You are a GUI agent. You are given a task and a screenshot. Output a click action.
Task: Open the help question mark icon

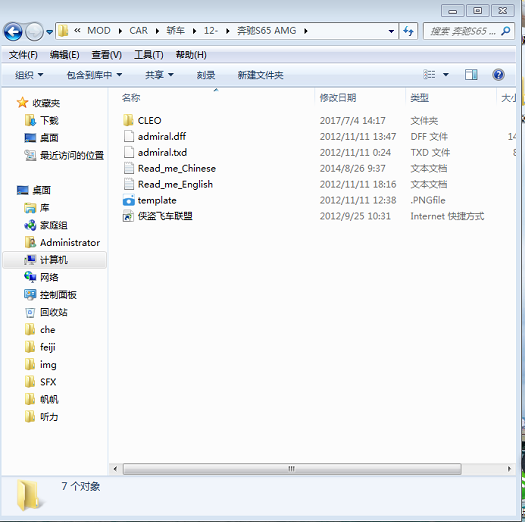click(x=498, y=74)
